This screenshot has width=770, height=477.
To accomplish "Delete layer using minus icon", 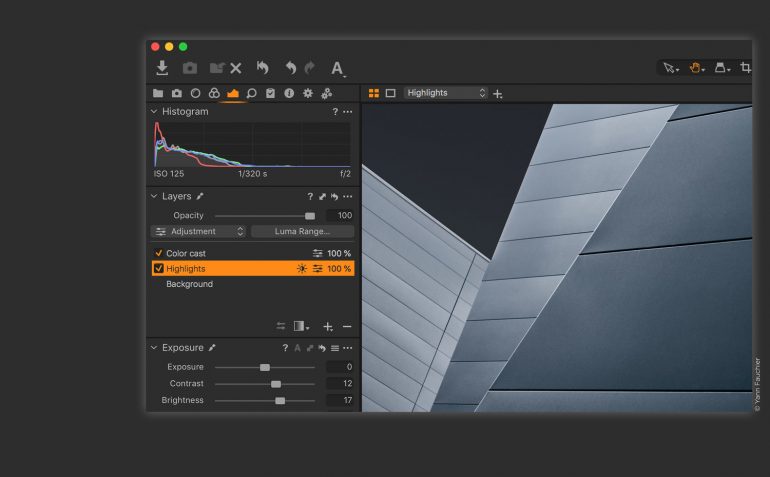I will click(347, 326).
